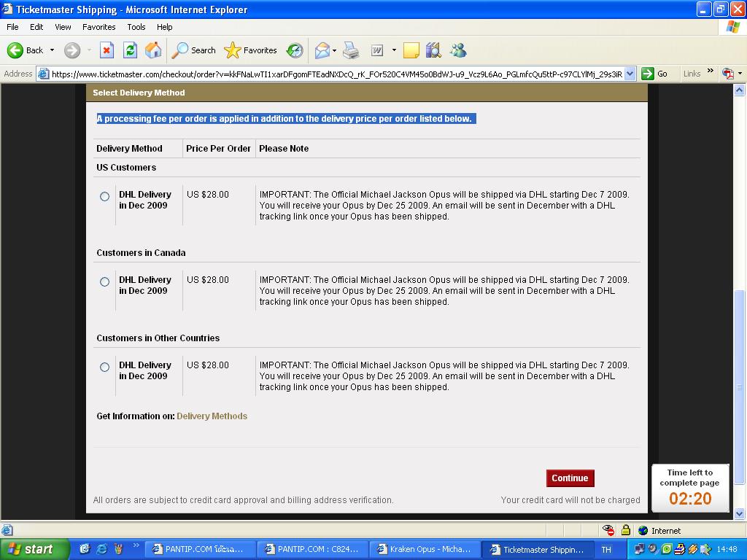The image size is (747, 560).
Task: Expand the PDF toolbar dropdown arrow
Action: click(x=740, y=74)
